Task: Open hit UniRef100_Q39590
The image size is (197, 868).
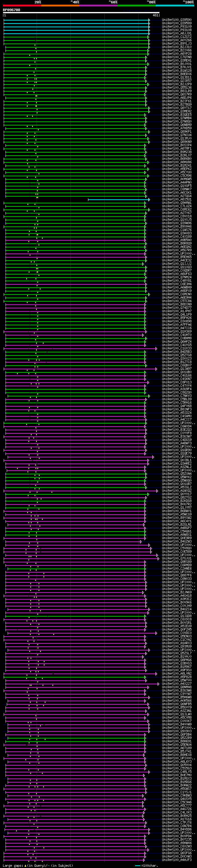Action: [177, 20]
